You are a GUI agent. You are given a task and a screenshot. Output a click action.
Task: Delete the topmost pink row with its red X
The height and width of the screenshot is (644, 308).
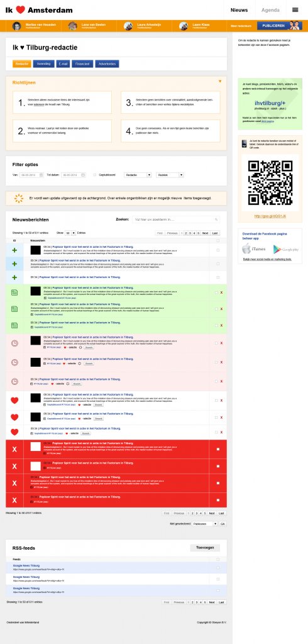[221, 343]
